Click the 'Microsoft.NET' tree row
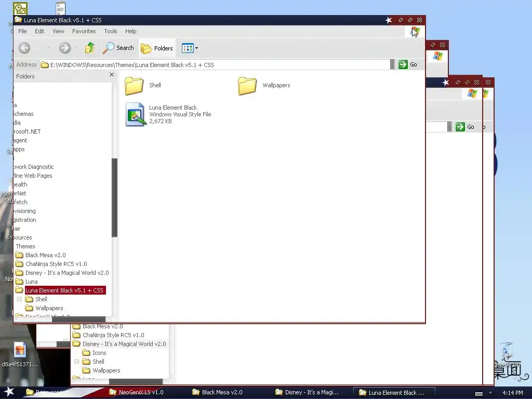The height and width of the screenshot is (399, 532). [27, 131]
